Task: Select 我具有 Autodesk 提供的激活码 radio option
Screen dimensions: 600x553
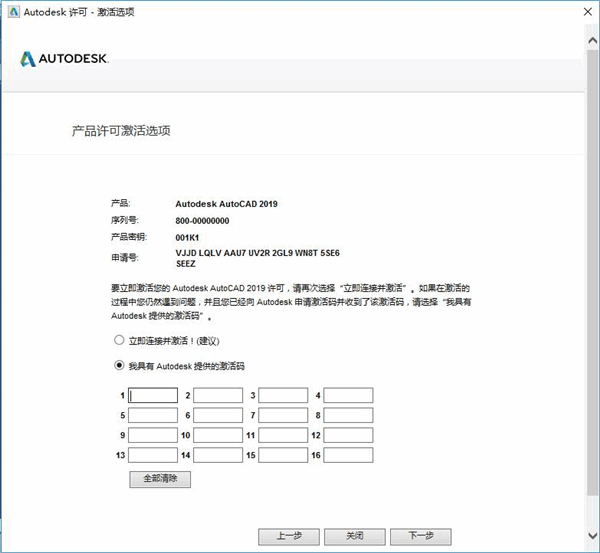Action: [x=120, y=366]
